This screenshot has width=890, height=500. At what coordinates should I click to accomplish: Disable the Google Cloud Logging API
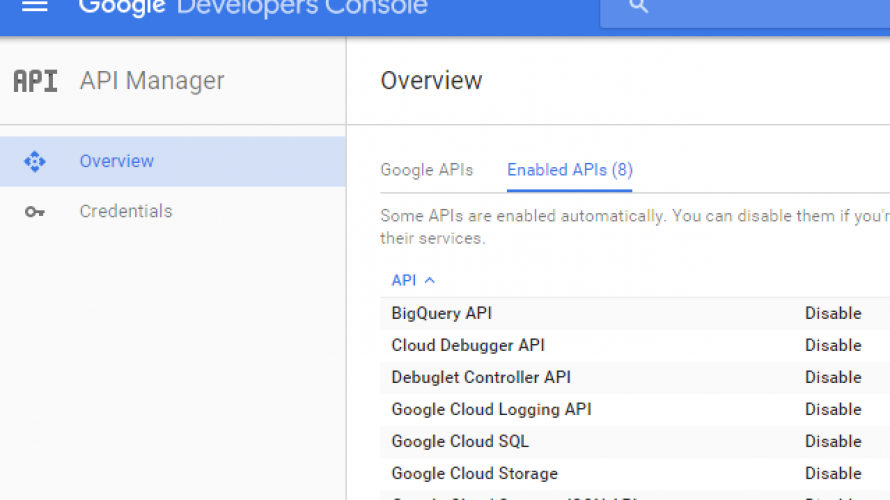[x=833, y=409]
